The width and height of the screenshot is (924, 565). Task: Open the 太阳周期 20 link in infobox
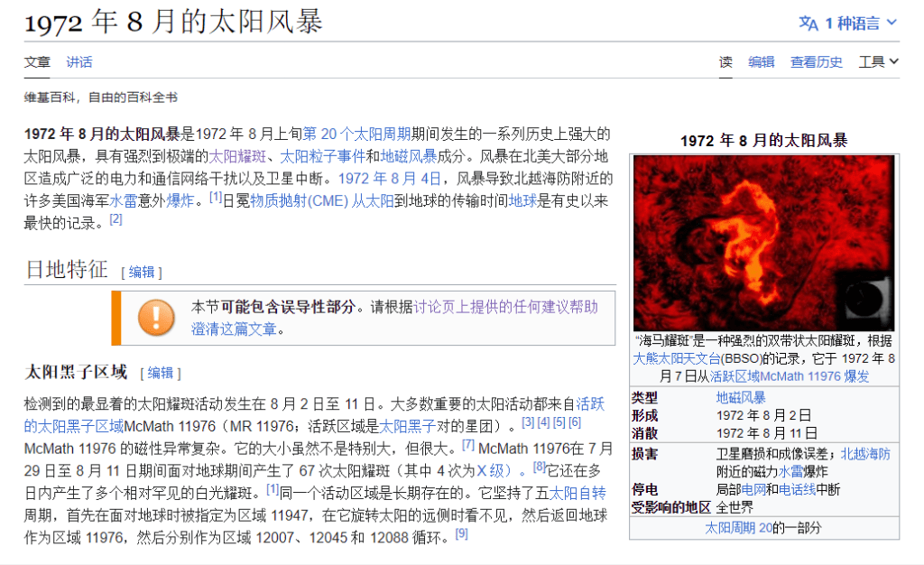point(738,528)
